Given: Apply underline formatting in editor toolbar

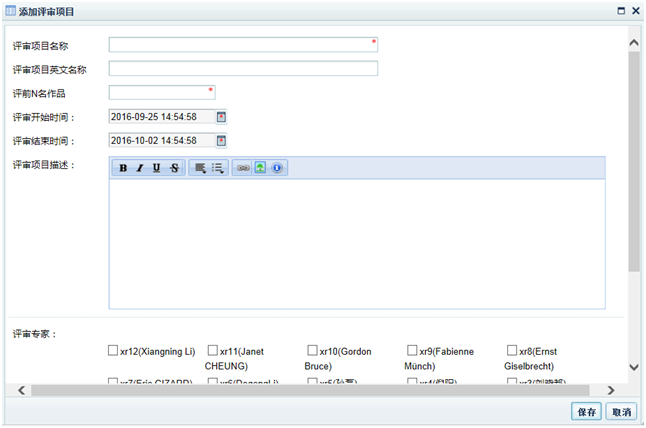Looking at the screenshot, I should (157, 168).
